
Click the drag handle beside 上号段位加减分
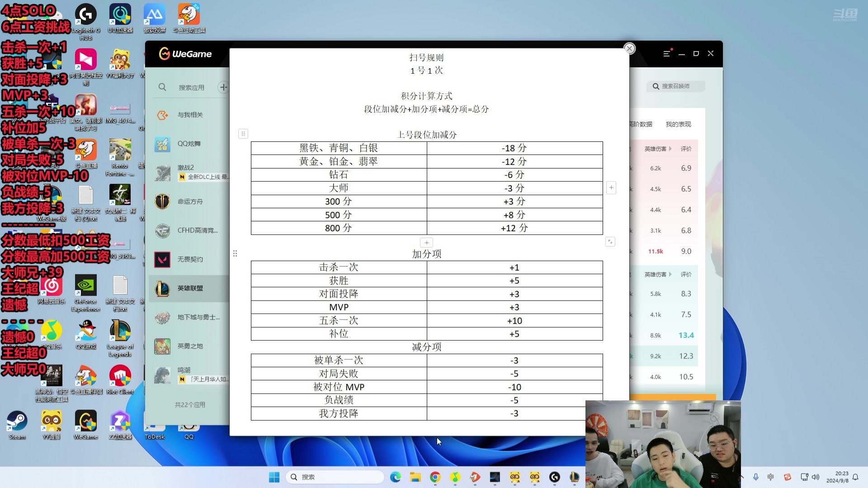point(243,134)
